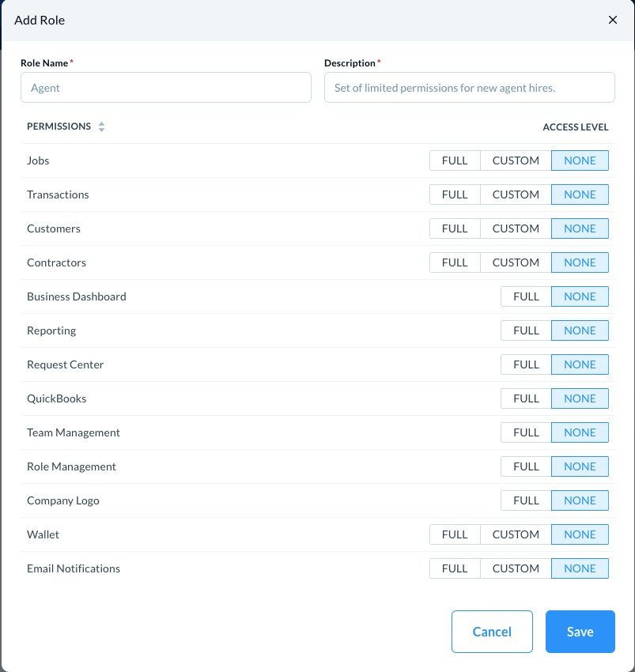Select CUSTOM access for Jobs
Image resolution: width=635 pixels, height=672 pixels.
coord(516,160)
